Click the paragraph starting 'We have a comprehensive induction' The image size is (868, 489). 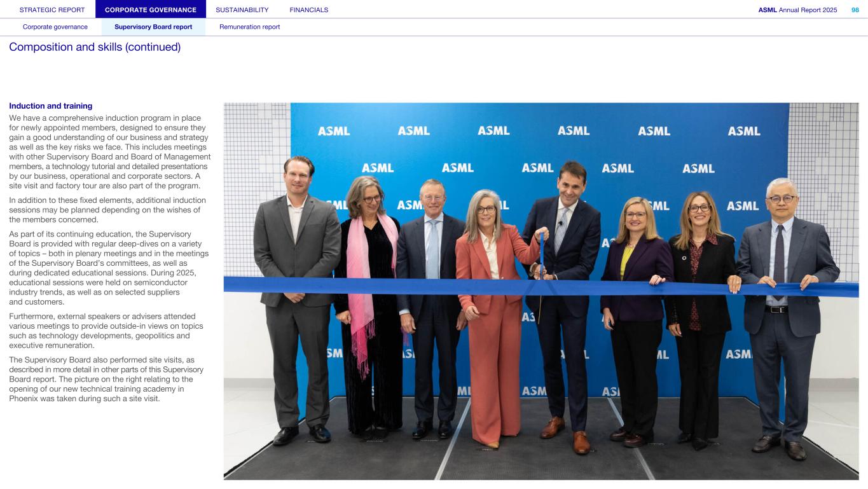click(x=110, y=152)
